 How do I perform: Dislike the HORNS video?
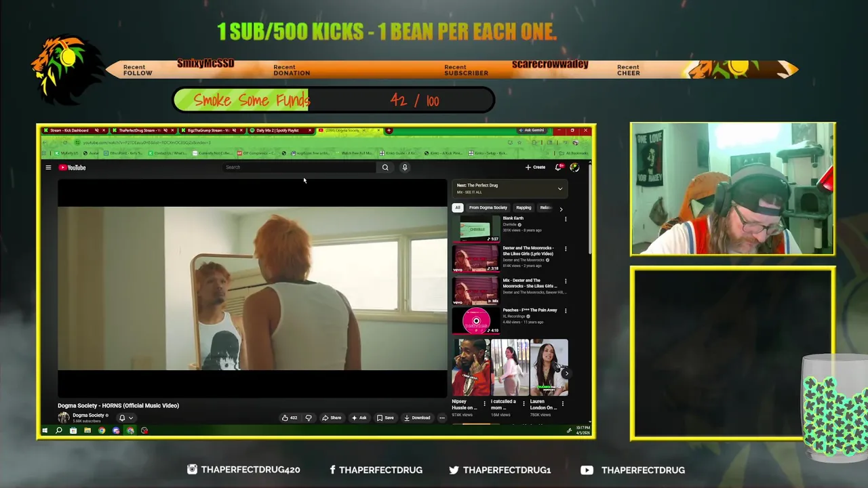pyautogui.click(x=309, y=418)
